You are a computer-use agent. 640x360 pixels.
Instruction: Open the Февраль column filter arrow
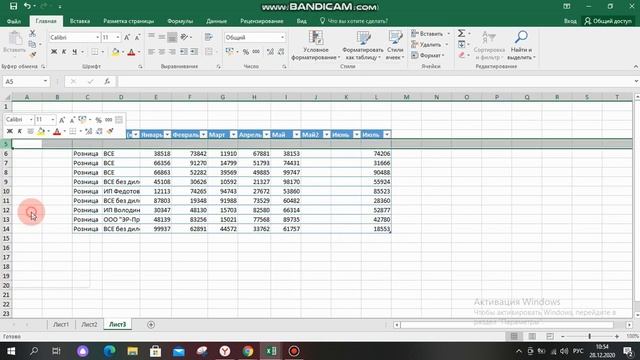[x=203, y=135]
